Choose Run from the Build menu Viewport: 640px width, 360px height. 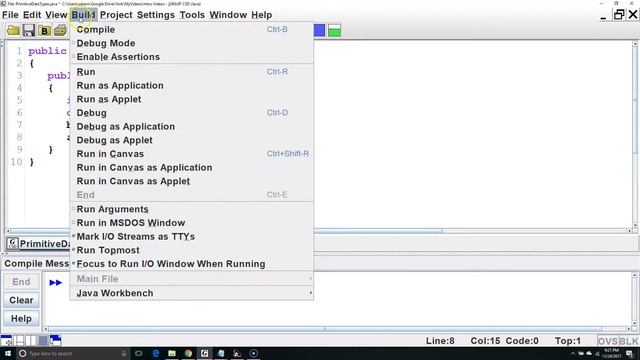pyautogui.click(x=191, y=72)
